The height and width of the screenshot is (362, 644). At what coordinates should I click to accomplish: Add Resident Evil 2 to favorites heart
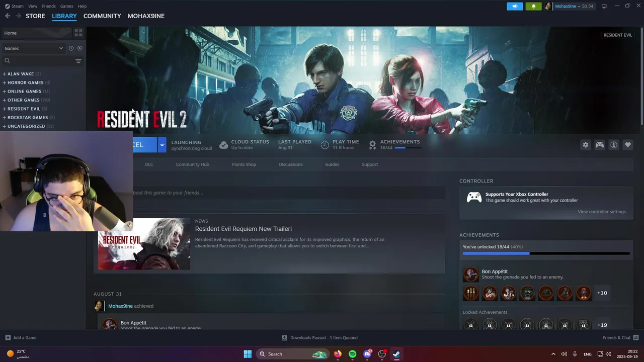click(628, 145)
